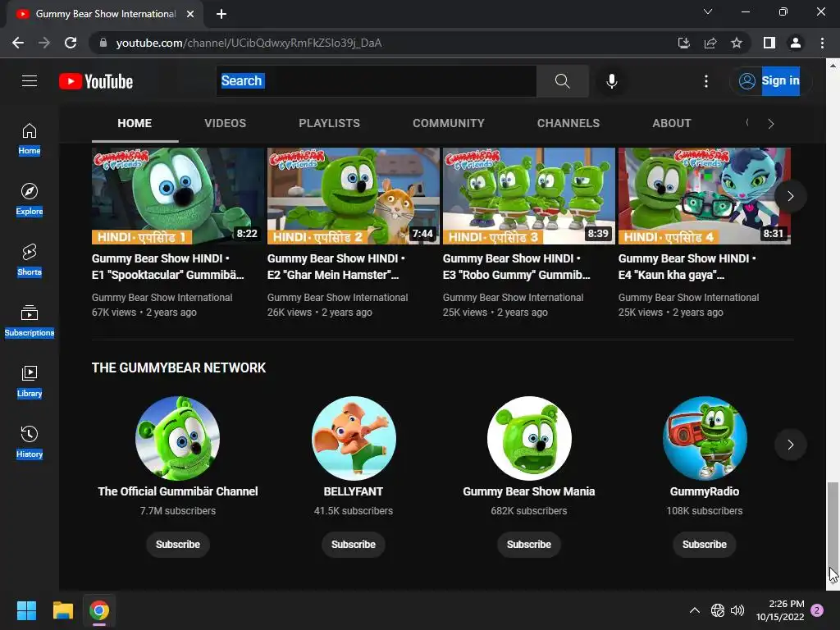Screen dimensions: 840x630
Task: Switch to the VIDEOS tab
Action: pos(225,123)
